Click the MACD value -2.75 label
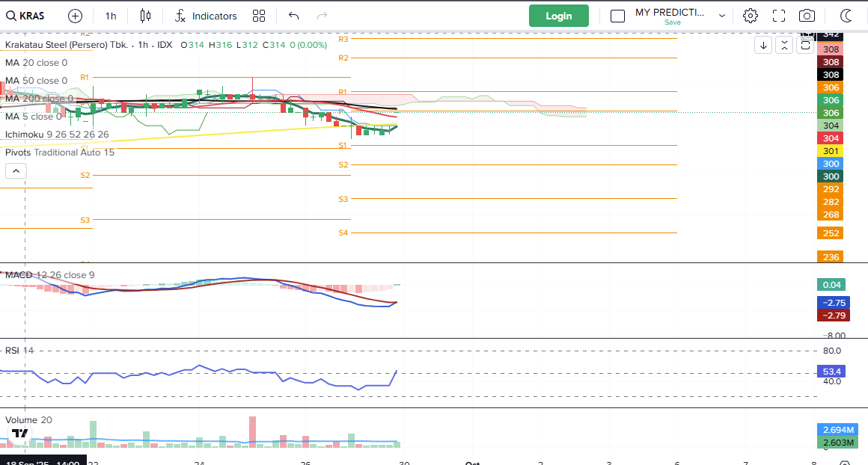The image size is (868, 465). tap(834, 303)
